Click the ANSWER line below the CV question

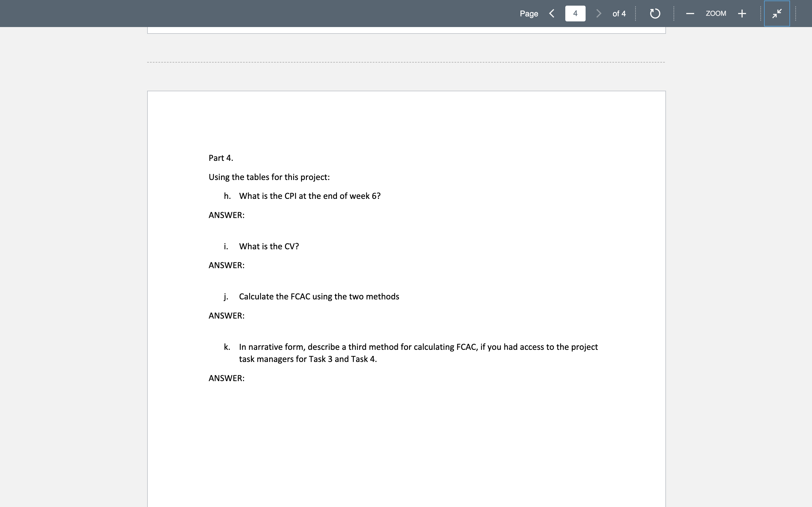(x=226, y=265)
